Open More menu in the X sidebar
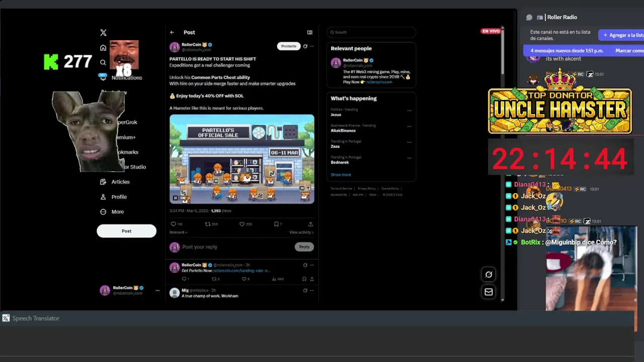The height and width of the screenshot is (362, 644). pyautogui.click(x=112, y=212)
